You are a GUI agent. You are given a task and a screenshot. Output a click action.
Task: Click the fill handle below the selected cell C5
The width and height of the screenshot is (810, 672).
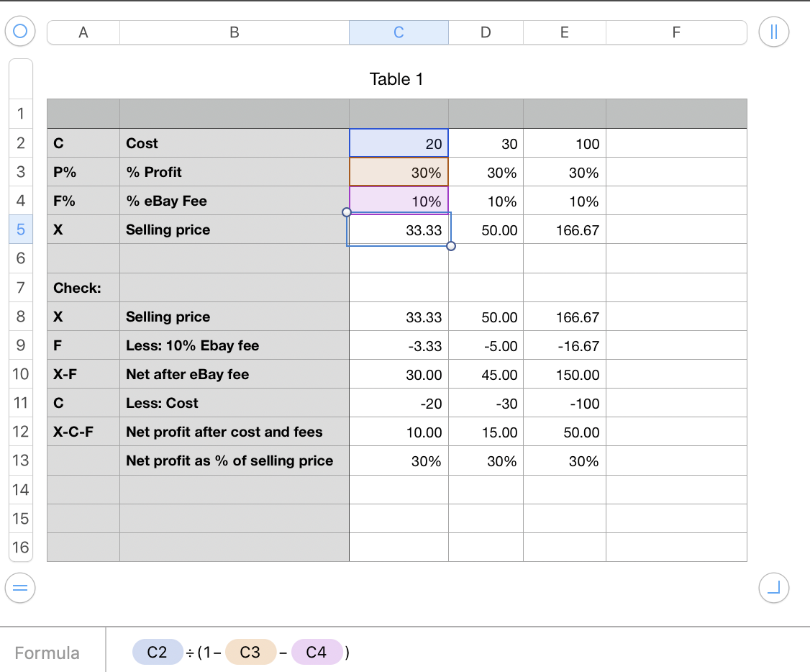(x=452, y=246)
